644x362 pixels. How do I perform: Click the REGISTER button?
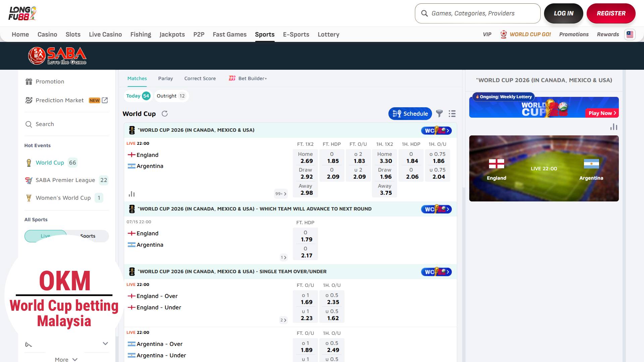[611, 13]
